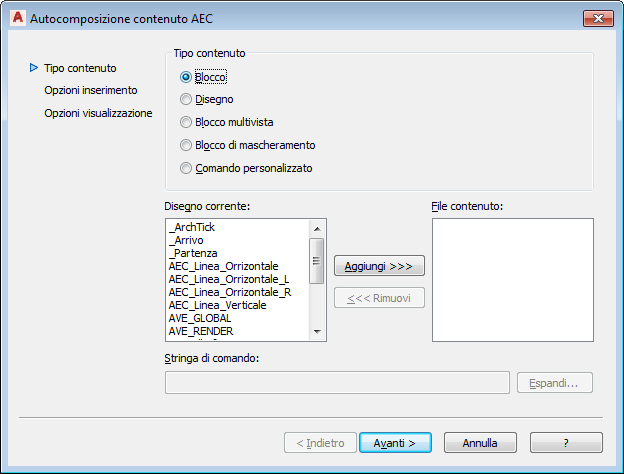The image size is (624, 474).
Task: Switch to Opzioni visualizzazione step
Action: coord(98,113)
